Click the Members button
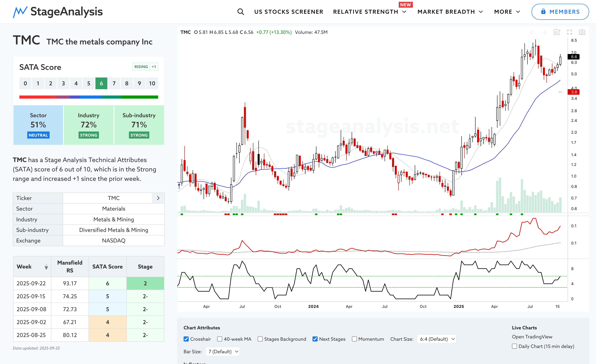596x364 pixels. [x=560, y=12]
